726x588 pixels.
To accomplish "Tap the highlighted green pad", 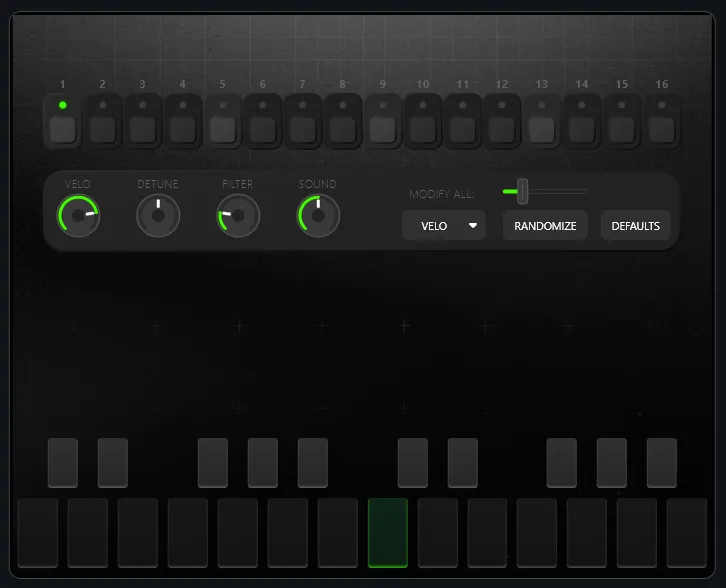I will [388, 533].
